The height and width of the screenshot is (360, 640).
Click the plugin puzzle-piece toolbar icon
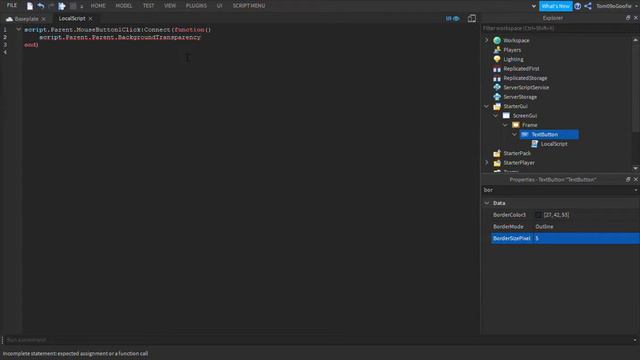[62, 6]
